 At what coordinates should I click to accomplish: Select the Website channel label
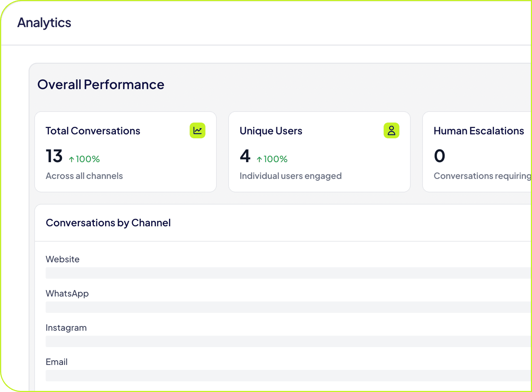tap(62, 259)
